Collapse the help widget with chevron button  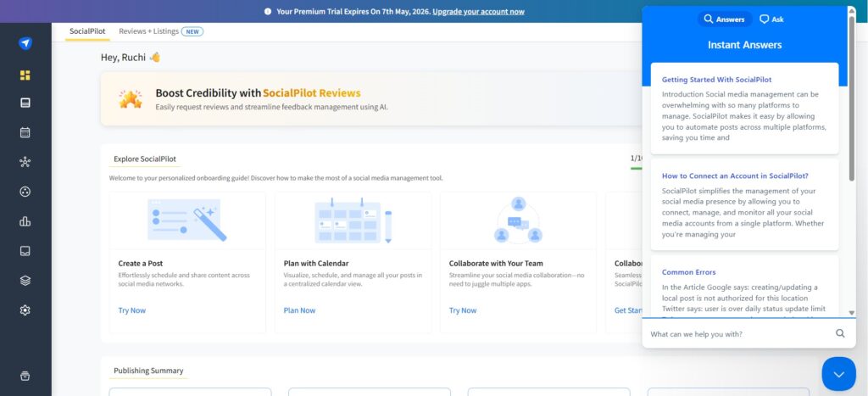[838, 375]
